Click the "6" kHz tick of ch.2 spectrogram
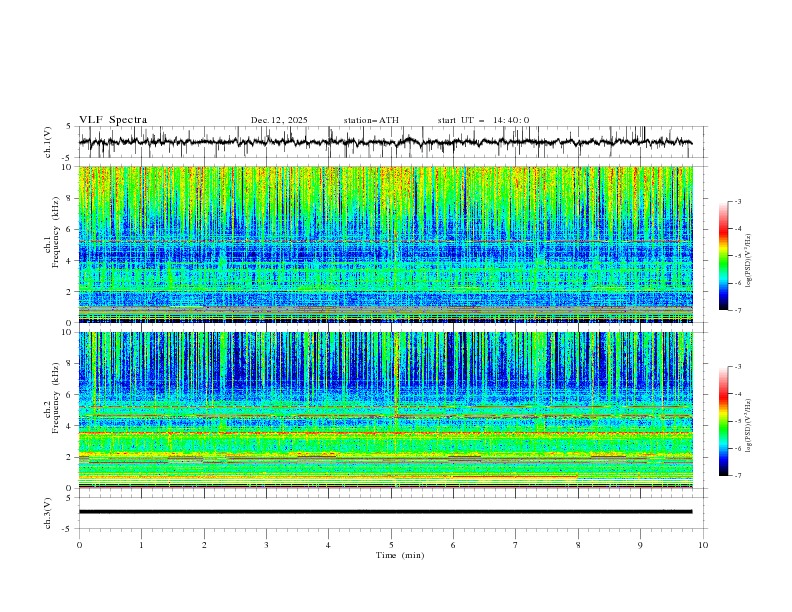This screenshot has width=792, height=612. tap(69, 395)
